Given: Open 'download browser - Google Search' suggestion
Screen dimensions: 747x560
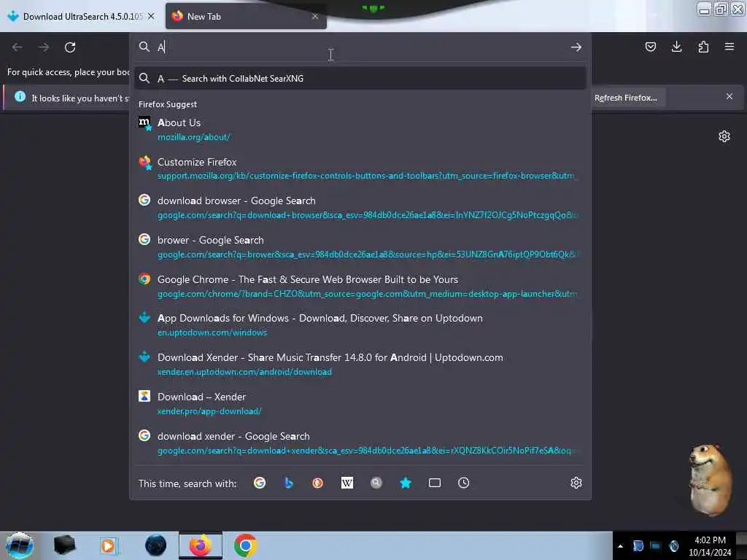Looking at the screenshot, I should (360, 208).
